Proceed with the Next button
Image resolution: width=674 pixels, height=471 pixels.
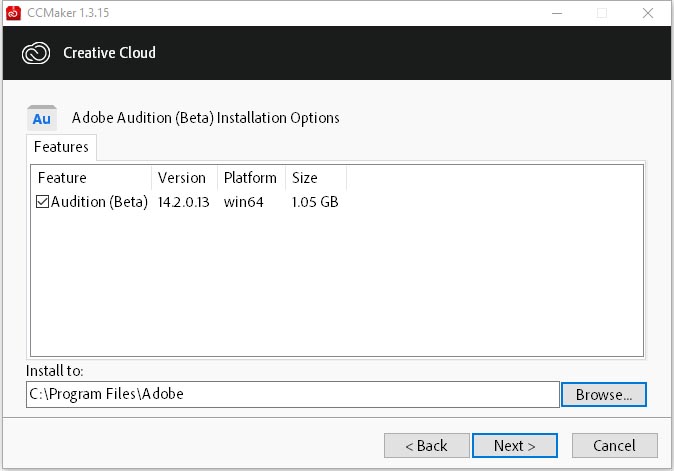pos(514,445)
